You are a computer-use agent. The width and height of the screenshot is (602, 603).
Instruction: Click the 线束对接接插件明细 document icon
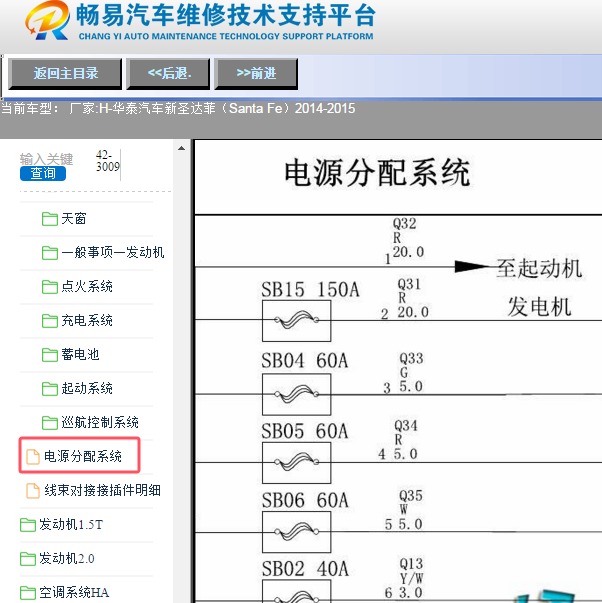click(x=33, y=490)
